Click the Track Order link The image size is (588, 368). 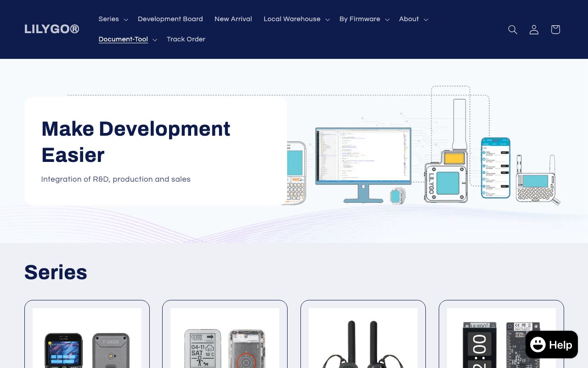point(186,39)
